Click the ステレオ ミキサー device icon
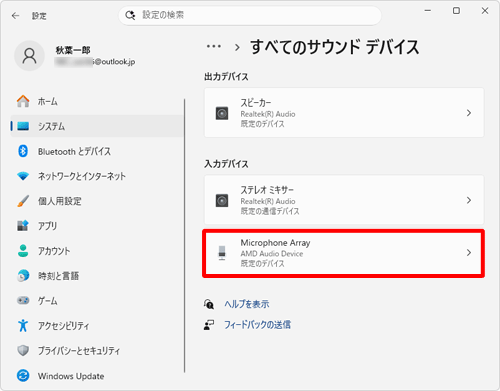500x391 pixels. pos(222,201)
